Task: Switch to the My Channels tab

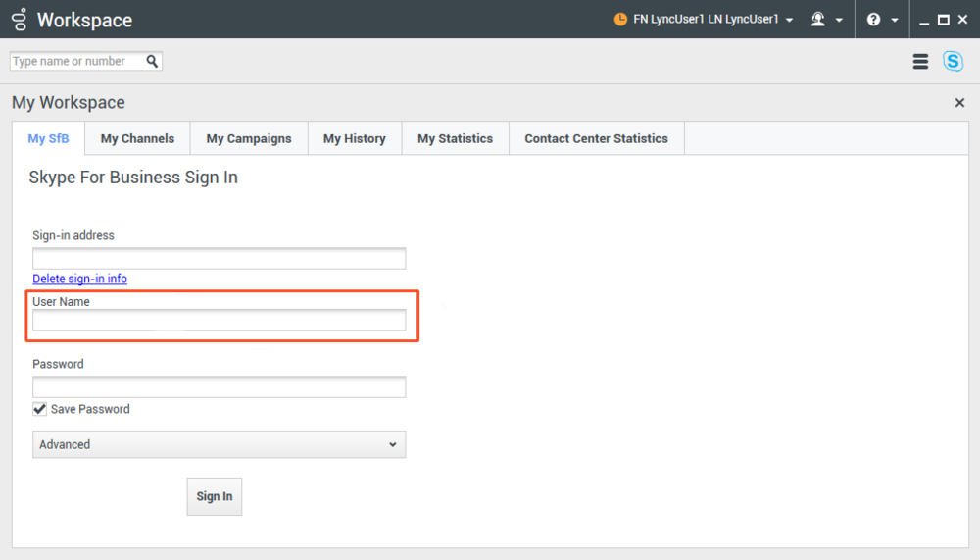Action: [x=137, y=139]
